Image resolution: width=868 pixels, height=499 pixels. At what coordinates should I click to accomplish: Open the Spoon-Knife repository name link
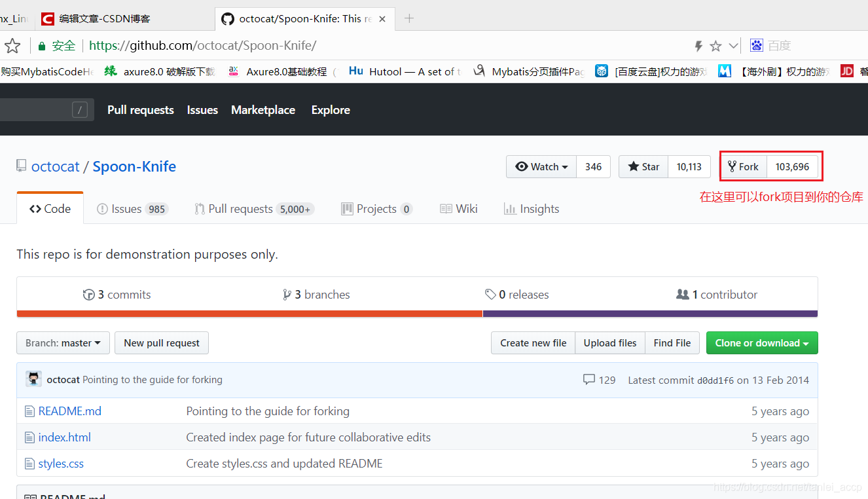click(134, 166)
